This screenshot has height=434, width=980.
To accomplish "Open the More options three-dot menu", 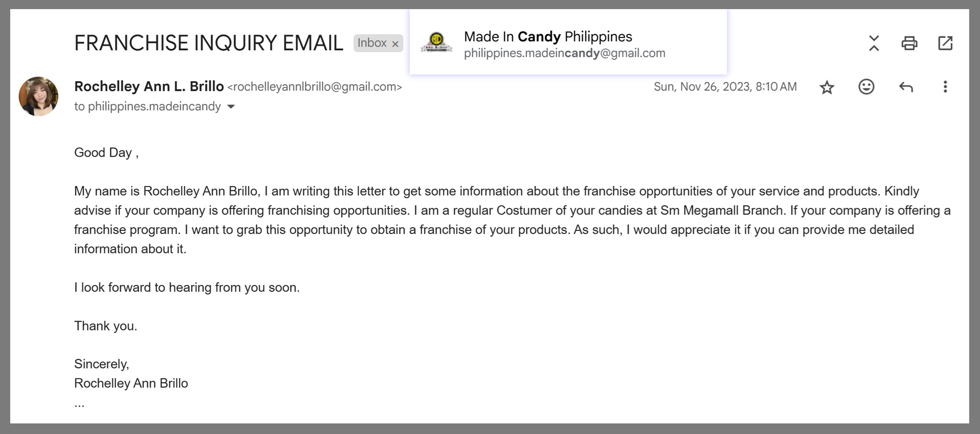I will (945, 87).
